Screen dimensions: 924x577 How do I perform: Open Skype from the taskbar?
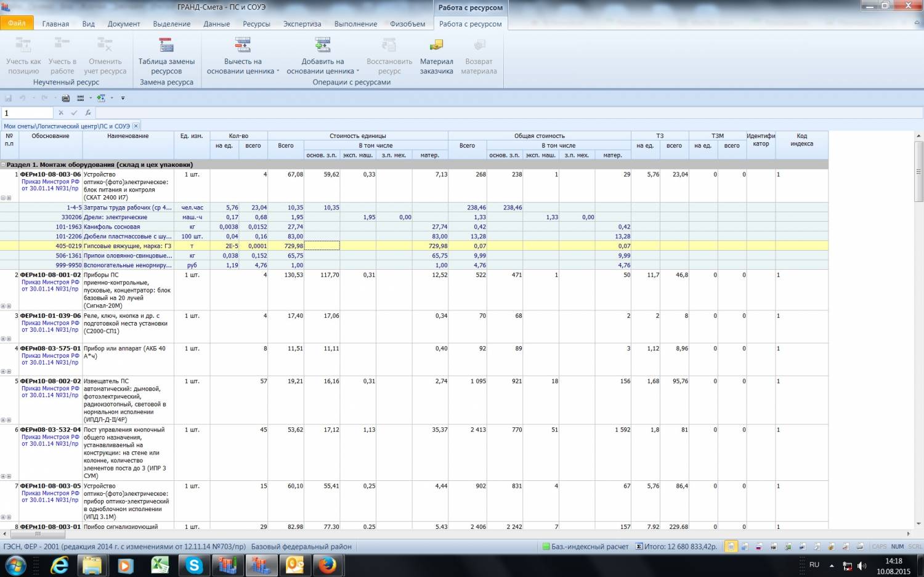(194, 565)
